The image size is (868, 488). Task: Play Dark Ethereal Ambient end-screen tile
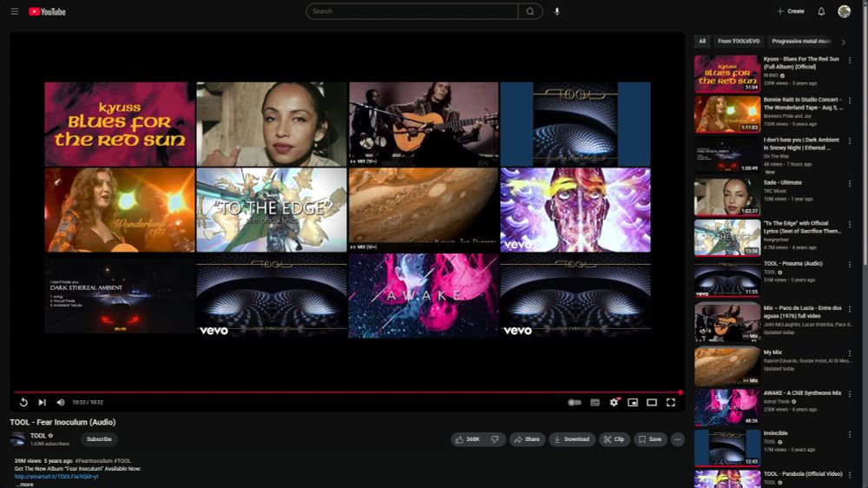[120, 296]
